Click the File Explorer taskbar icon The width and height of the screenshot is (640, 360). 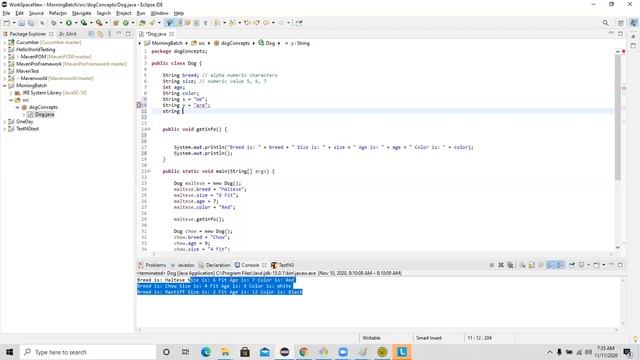point(225,352)
